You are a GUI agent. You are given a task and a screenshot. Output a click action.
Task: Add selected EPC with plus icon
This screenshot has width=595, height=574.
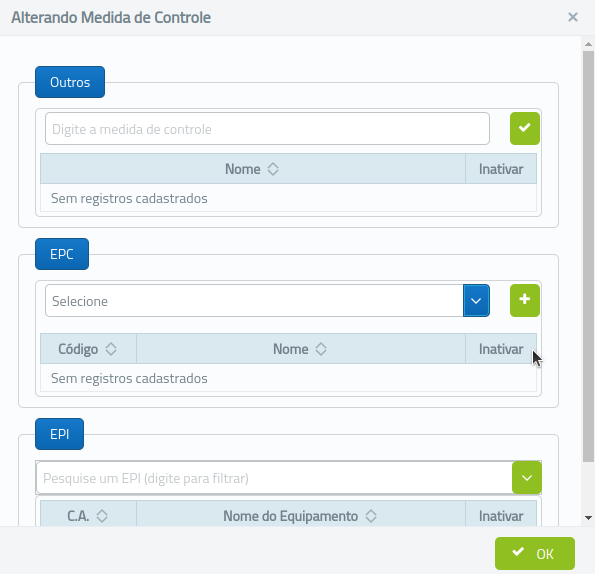coord(524,300)
